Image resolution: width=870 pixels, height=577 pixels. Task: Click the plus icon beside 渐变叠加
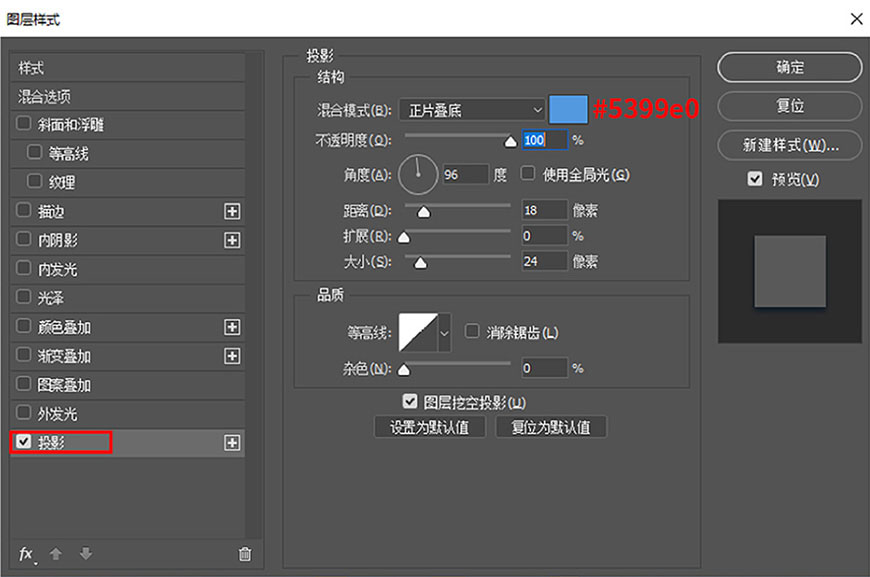[x=232, y=355]
